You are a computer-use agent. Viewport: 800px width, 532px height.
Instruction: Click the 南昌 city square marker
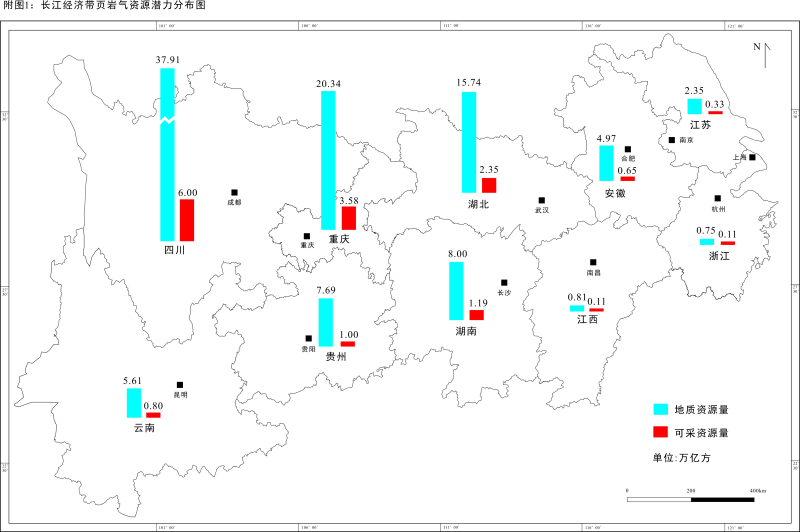click(x=593, y=262)
